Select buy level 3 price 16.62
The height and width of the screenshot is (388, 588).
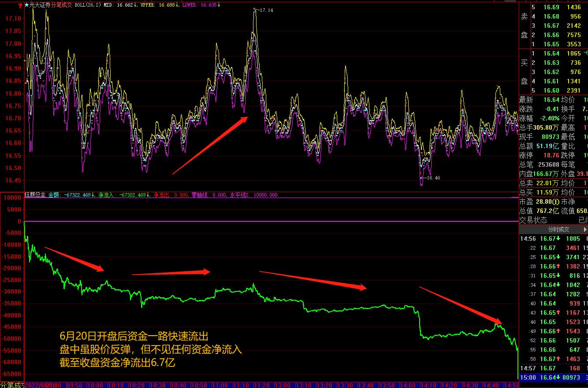(x=551, y=72)
